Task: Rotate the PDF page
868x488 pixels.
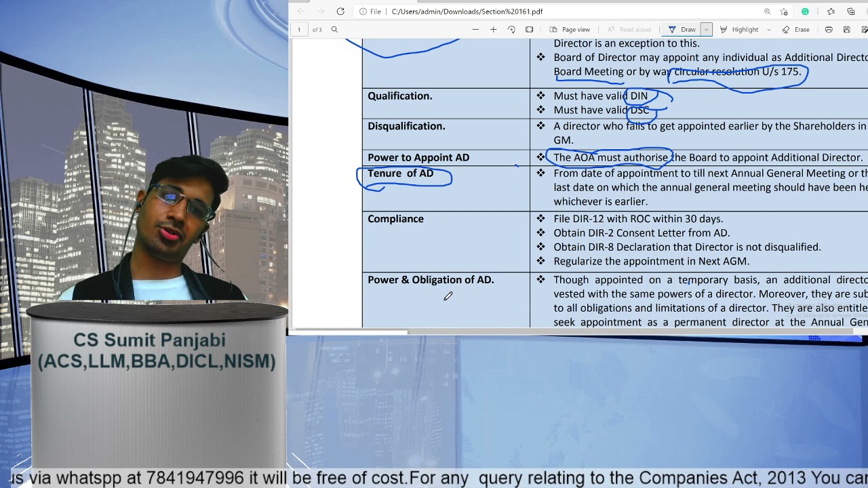Action: (511, 29)
